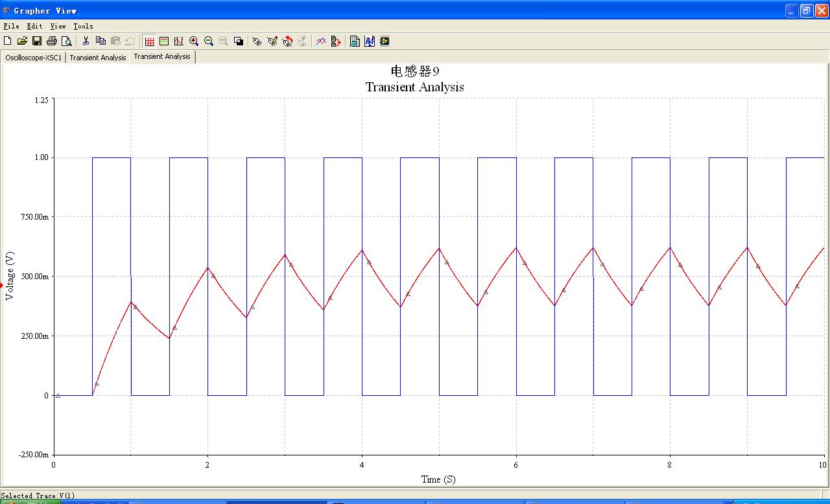Click the overlay traces waveform icon

pos(321,41)
